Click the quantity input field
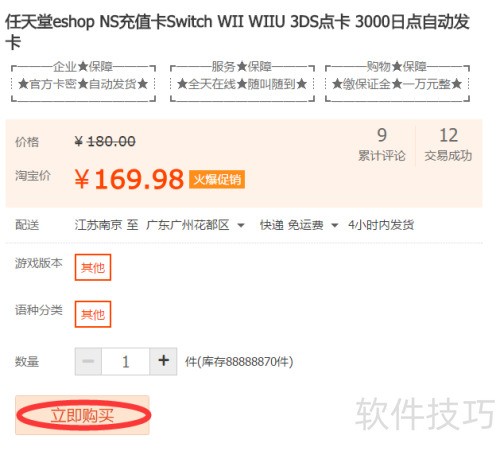500x451 pixels. tap(126, 361)
